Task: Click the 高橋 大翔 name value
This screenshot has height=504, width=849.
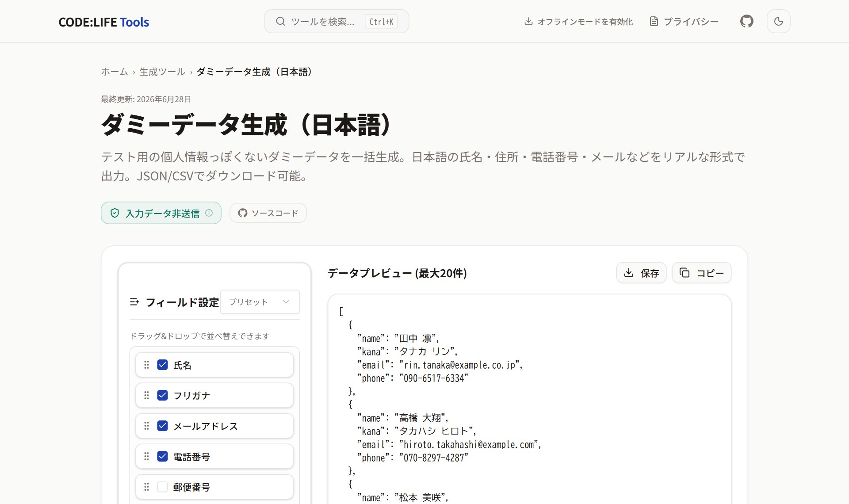Action: click(x=420, y=418)
